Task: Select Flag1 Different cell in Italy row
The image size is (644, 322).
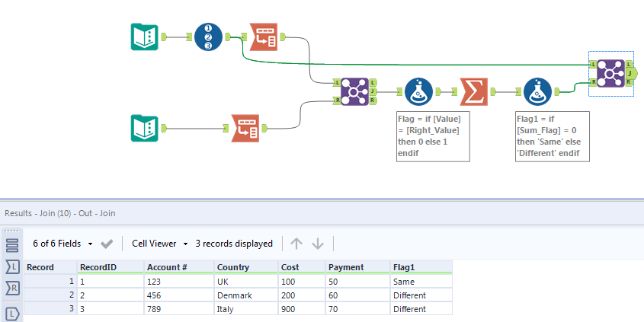Action: pos(421,309)
